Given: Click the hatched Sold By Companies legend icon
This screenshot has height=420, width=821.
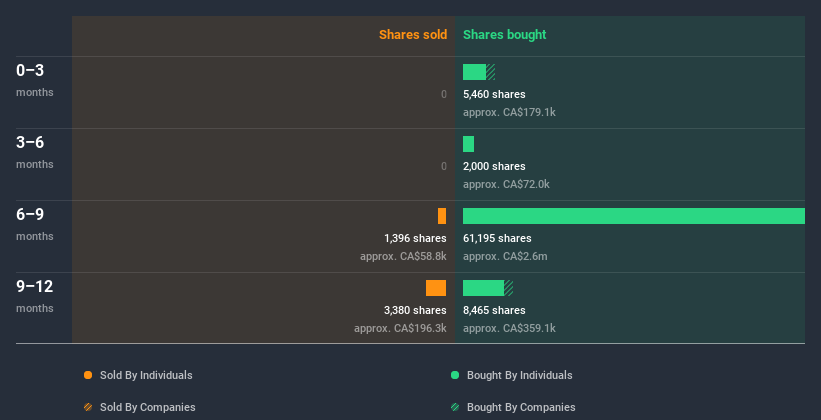Looking at the screenshot, I should (x=88, y=407).
